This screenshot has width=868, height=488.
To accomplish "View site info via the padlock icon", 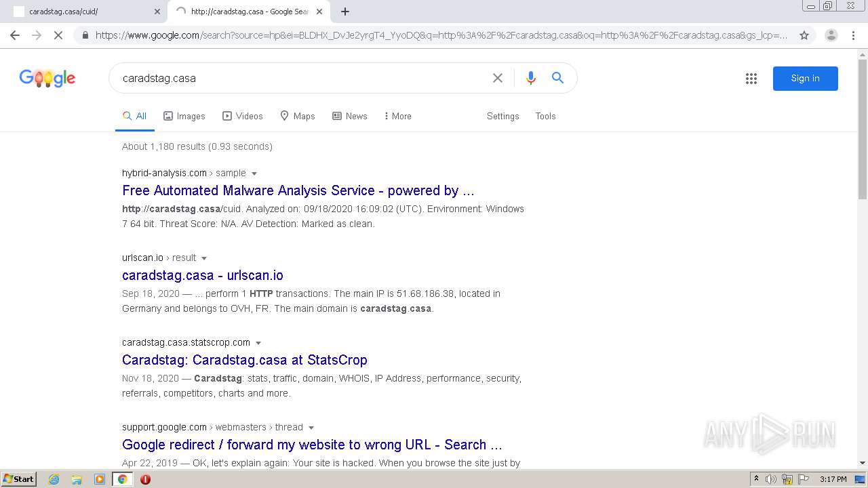I will pyautogui.click(x=85, y=35).
